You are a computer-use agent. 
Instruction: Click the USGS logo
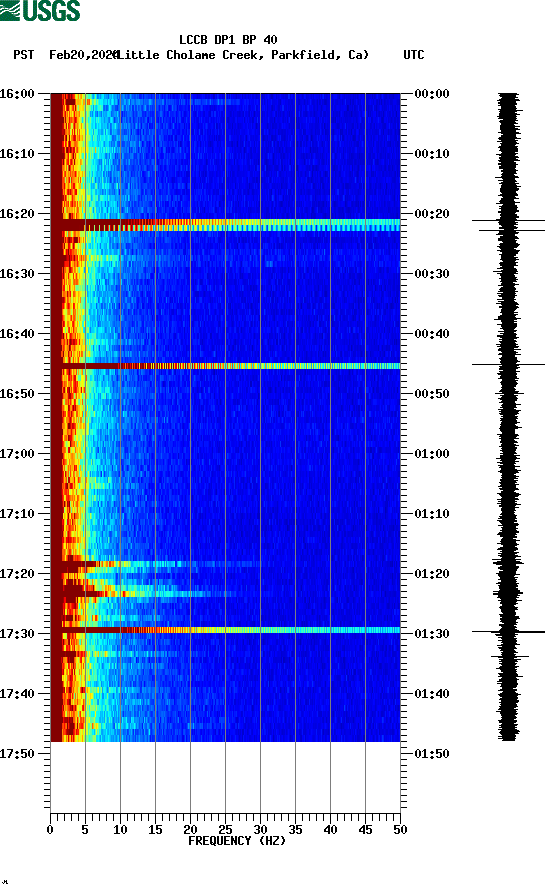40,10
